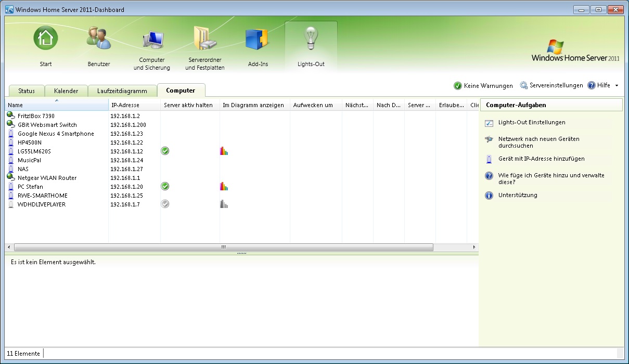
Task: Sort by the Nächst... column header
Action: [357, 105]
